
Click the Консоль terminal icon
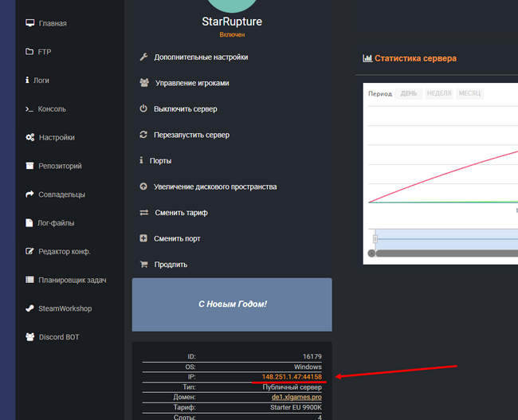click(29, 109)
